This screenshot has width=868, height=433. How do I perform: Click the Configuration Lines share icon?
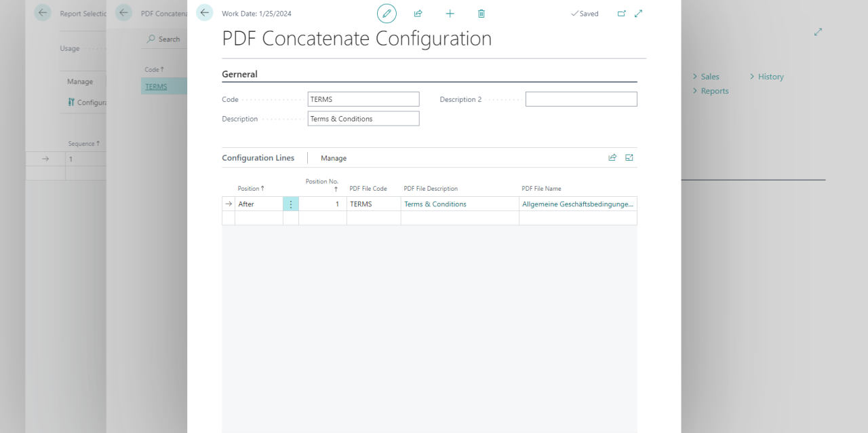pos(612,157)
